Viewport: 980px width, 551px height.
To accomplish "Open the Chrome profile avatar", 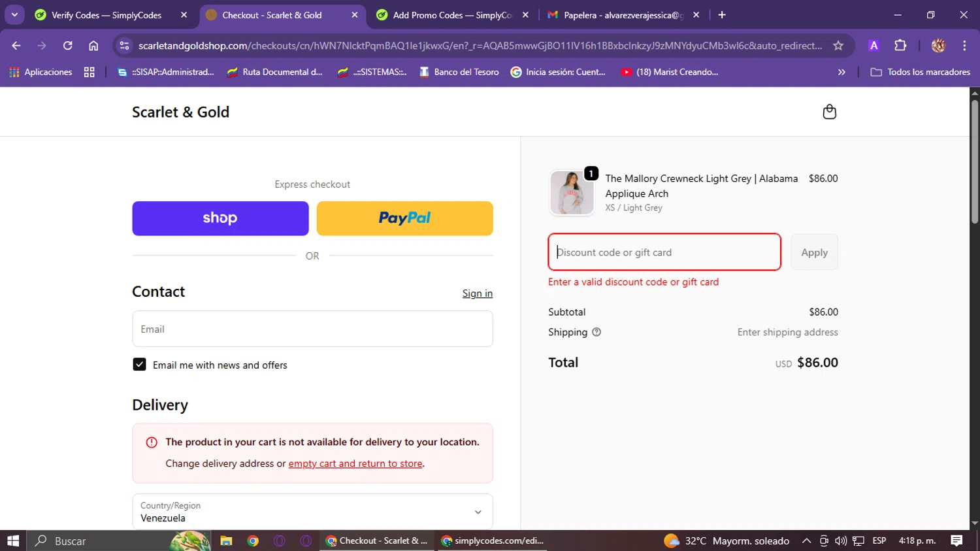I will point(938,46).
